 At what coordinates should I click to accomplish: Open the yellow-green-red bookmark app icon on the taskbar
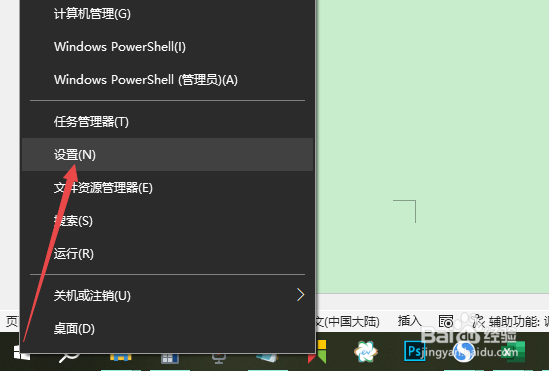coord(317,352)
